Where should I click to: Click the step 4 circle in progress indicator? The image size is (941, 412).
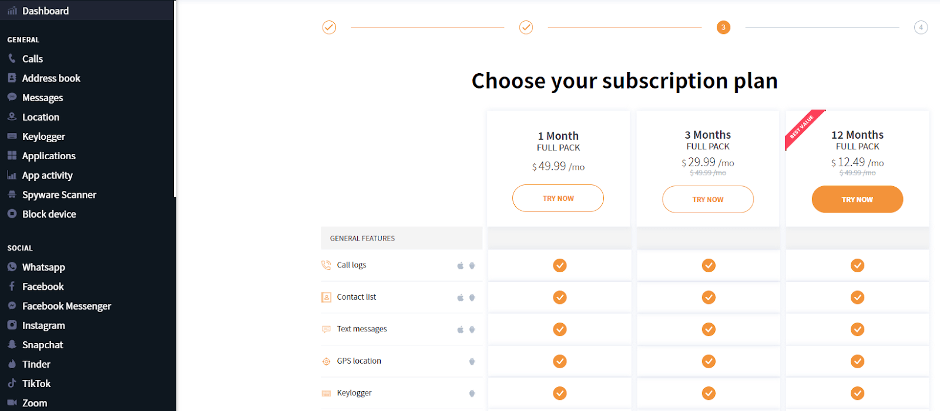point(921,28)
